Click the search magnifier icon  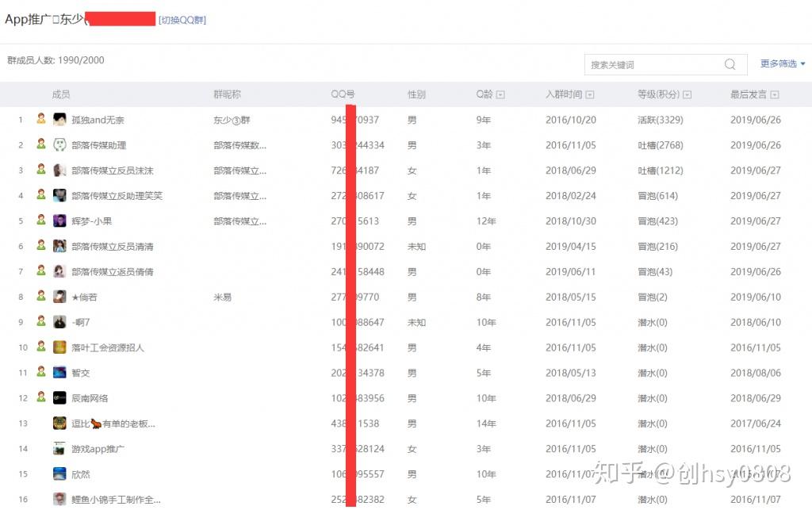[x=730, y=64]
